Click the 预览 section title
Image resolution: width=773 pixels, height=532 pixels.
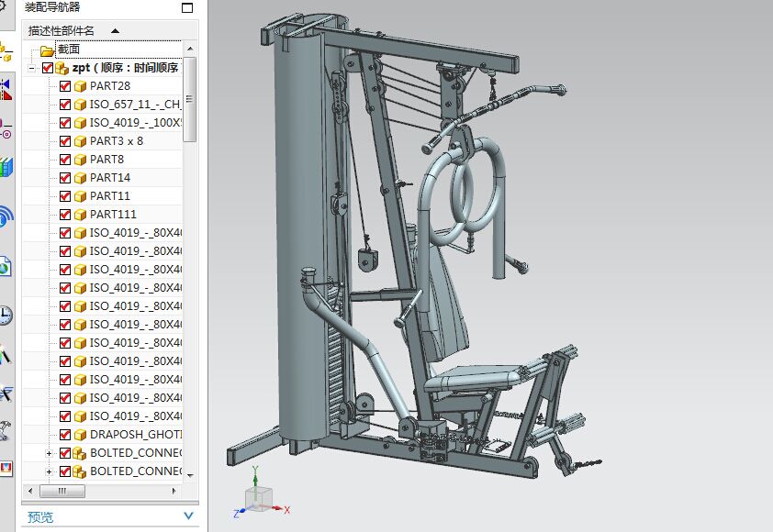point(40,516)
